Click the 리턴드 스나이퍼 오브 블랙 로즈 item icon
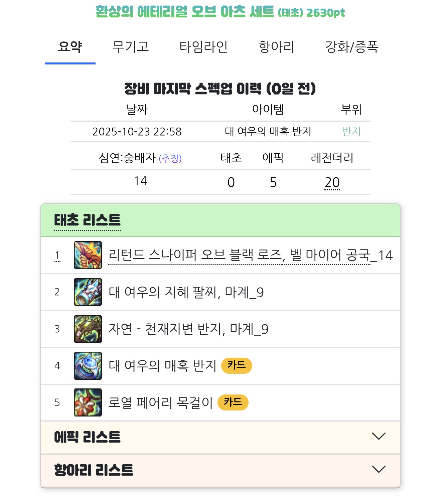Viewport: 441px width, 504px height. [x=88, y=255]
